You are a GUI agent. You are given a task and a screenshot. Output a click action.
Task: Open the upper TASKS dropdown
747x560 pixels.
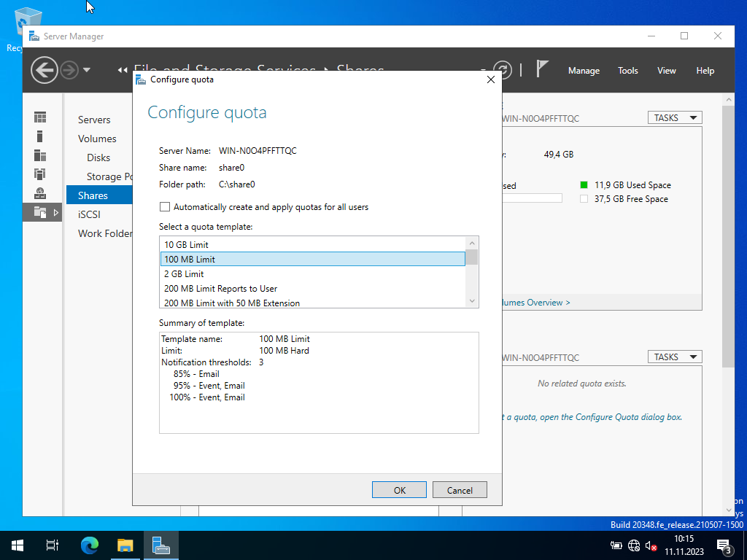click(674, 117)
